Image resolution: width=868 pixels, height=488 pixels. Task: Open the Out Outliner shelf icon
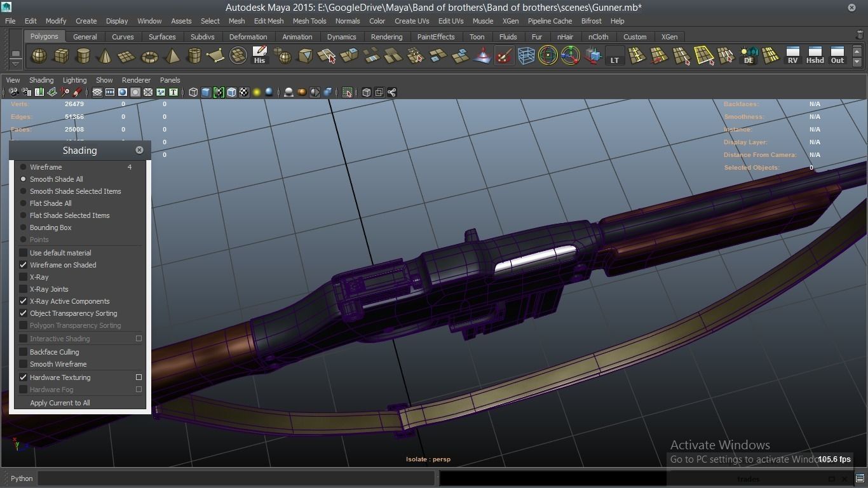837,56
